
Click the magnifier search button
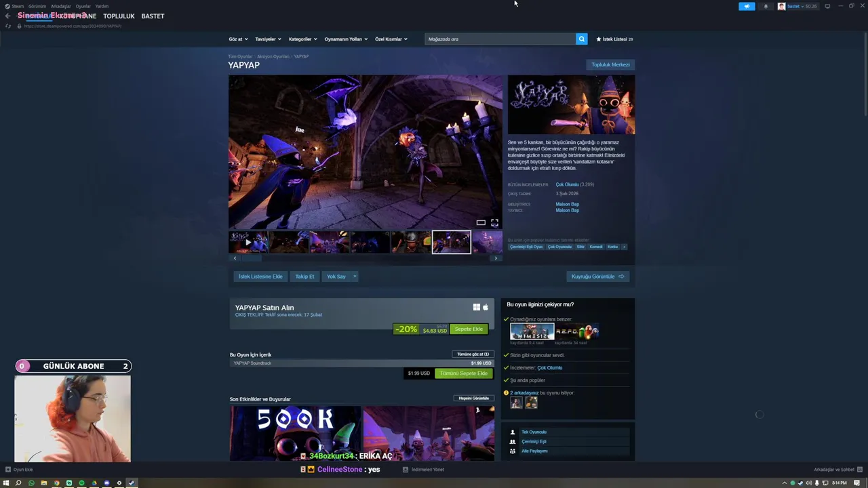pyautogui.click(x=581, y=39)
